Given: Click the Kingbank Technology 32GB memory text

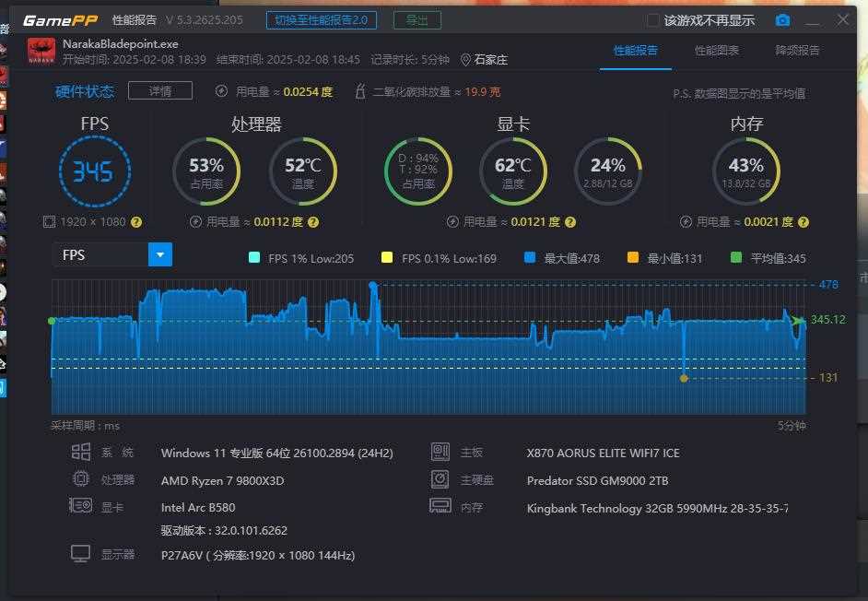Looking at the screenshot, I should coord(658,508).
